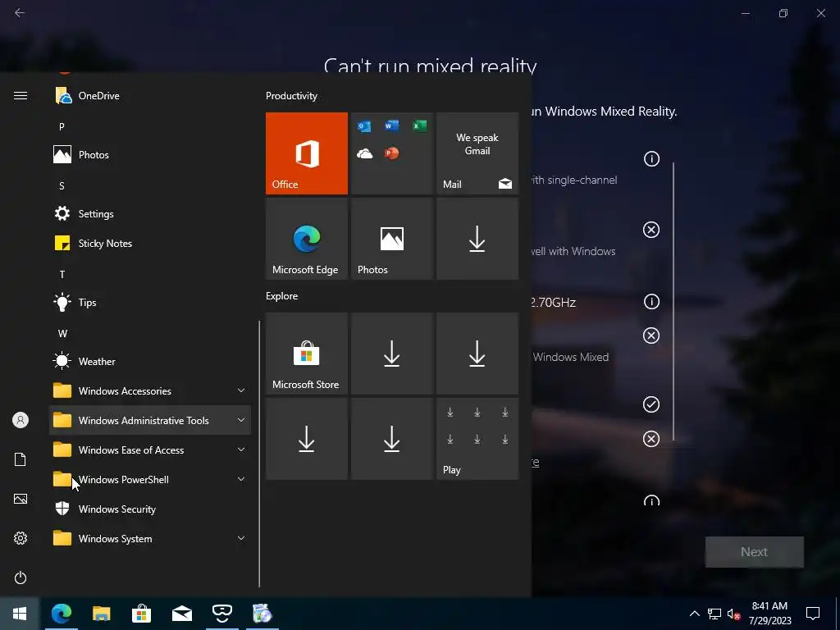Expand the Windows PowerShell folder
This screenshot has height=630, width=840.
tap(150, 479)
